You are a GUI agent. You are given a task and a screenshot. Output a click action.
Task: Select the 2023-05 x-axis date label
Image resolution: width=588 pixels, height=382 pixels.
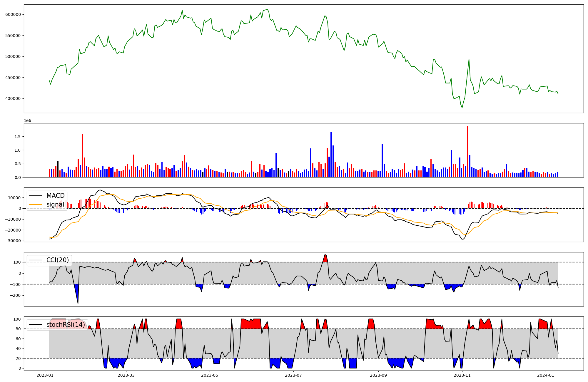point(210,375)
